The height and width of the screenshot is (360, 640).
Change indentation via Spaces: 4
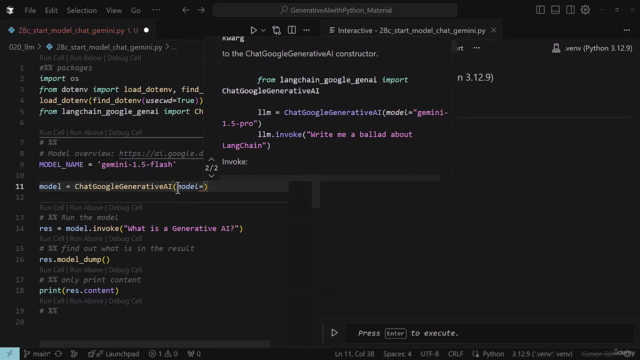point(397,354)
